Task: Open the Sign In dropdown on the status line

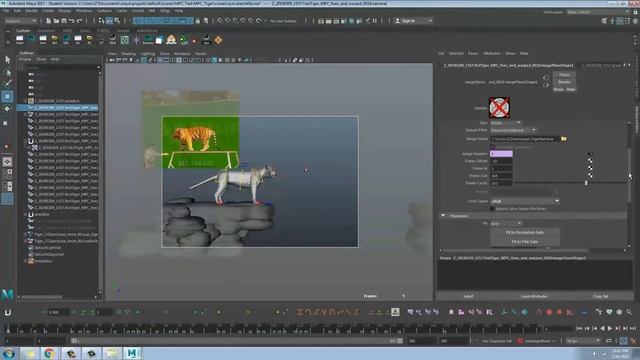Action: (x=413, y=21)
